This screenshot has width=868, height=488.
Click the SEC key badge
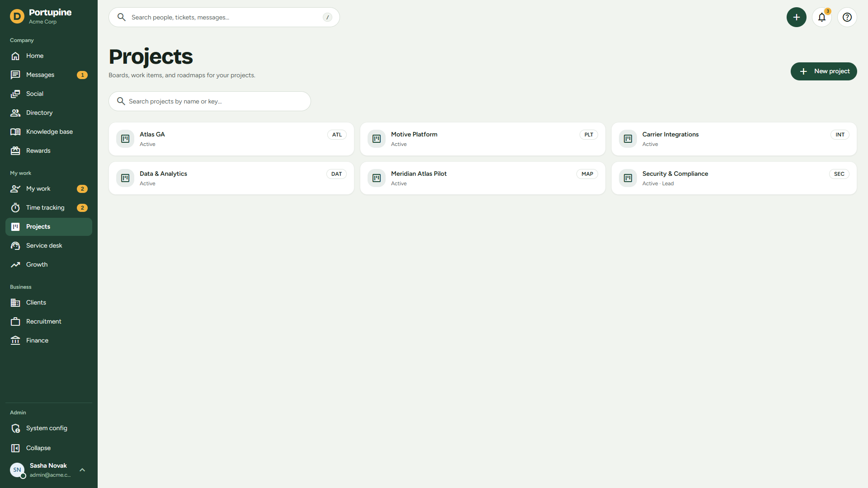coord(839,174)
